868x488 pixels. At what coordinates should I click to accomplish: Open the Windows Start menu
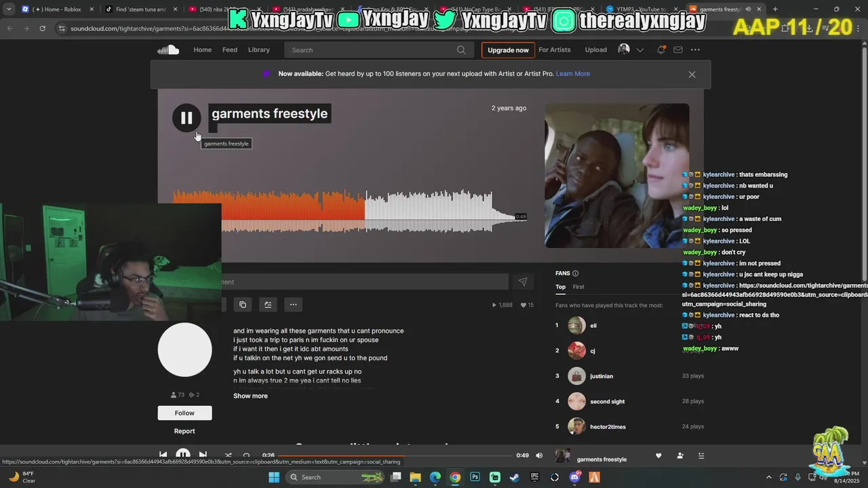click(x=274, y=477)
